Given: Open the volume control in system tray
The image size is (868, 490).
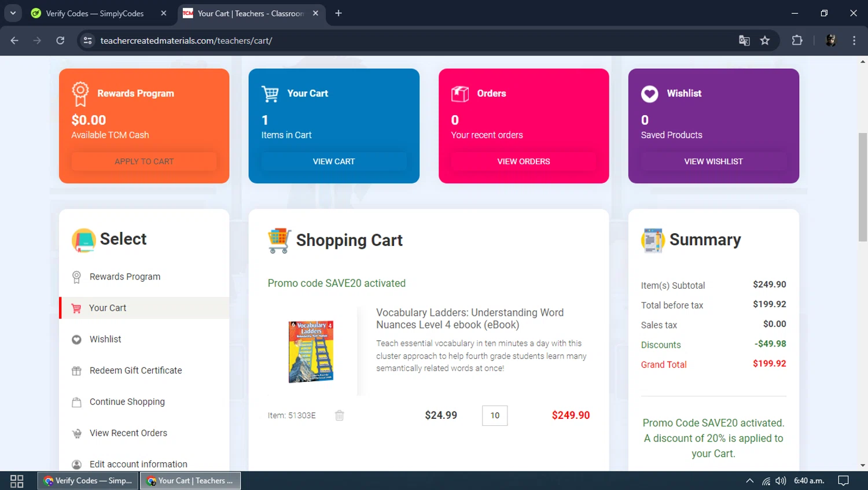Looking at the screenshot, I should click(x=781, y=481).
